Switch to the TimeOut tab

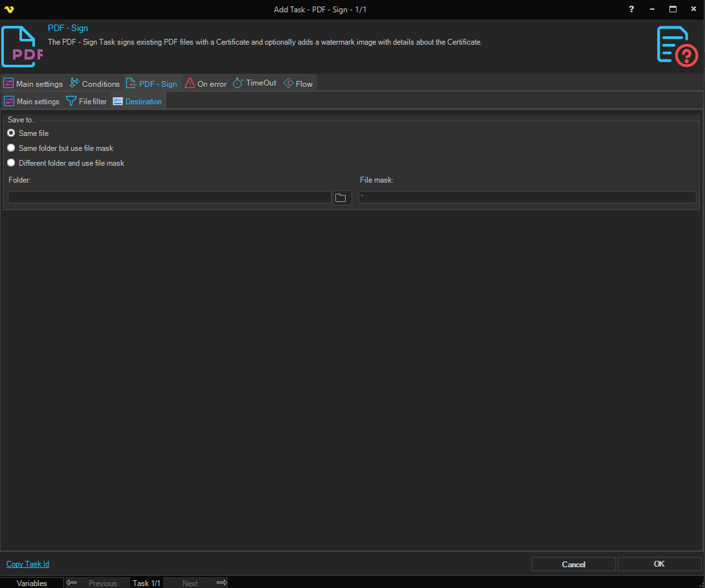pyautogui.click(x=254, y=84)
